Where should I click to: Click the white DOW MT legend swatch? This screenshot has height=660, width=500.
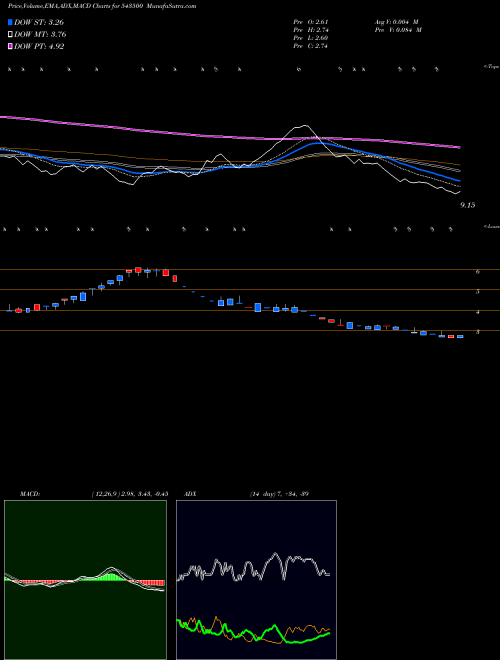point(10,35)
